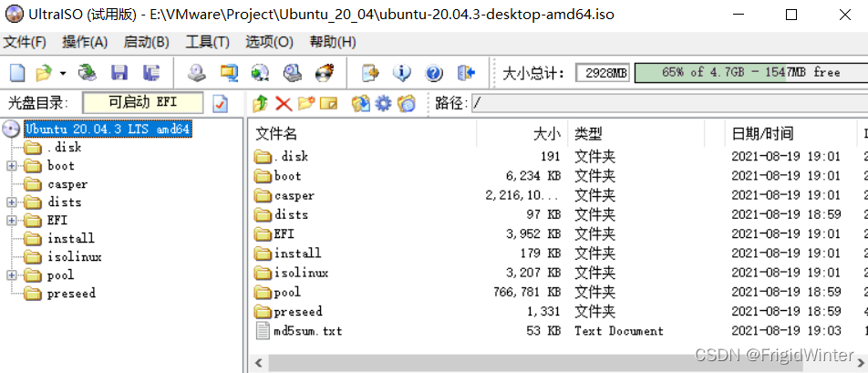This screenshot has width=868, height=373.
Task: Click the checksum notepad toolbar icon
Action: 370,72
